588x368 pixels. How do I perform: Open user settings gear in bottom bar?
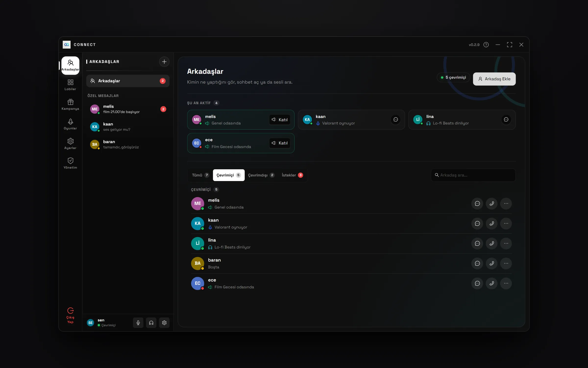click(164, 323)
